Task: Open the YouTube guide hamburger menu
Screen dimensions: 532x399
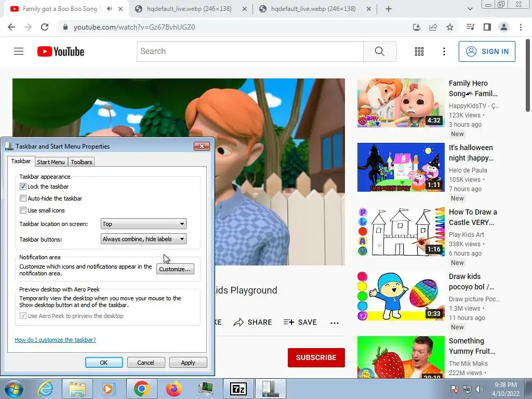Action: (x=19, y=51)
